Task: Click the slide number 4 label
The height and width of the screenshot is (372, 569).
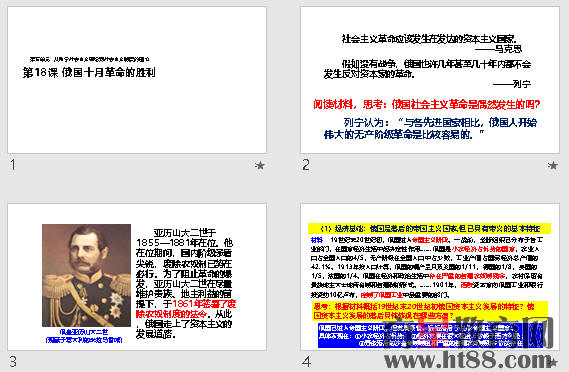Action: (307, 361)
